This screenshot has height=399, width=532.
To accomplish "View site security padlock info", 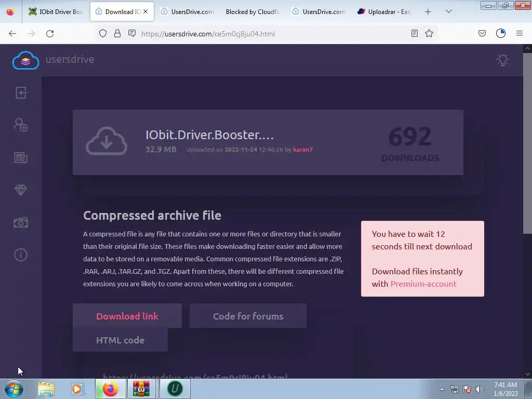I will pos(117,33).
